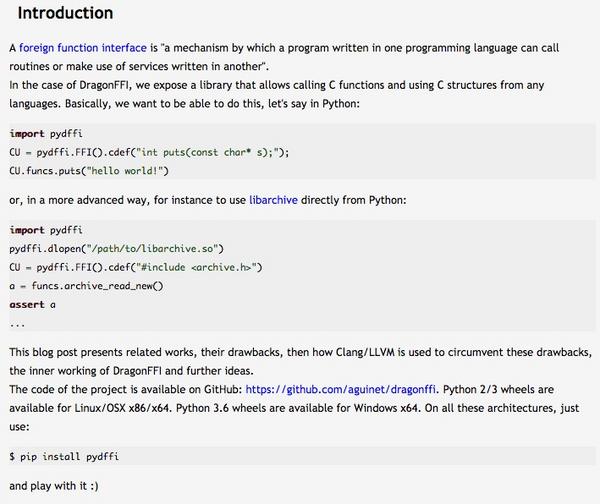Click the second 'import pydffi' code line
Image resolution: width=600 pixels, height=504 pixels.
click(46, 230)
